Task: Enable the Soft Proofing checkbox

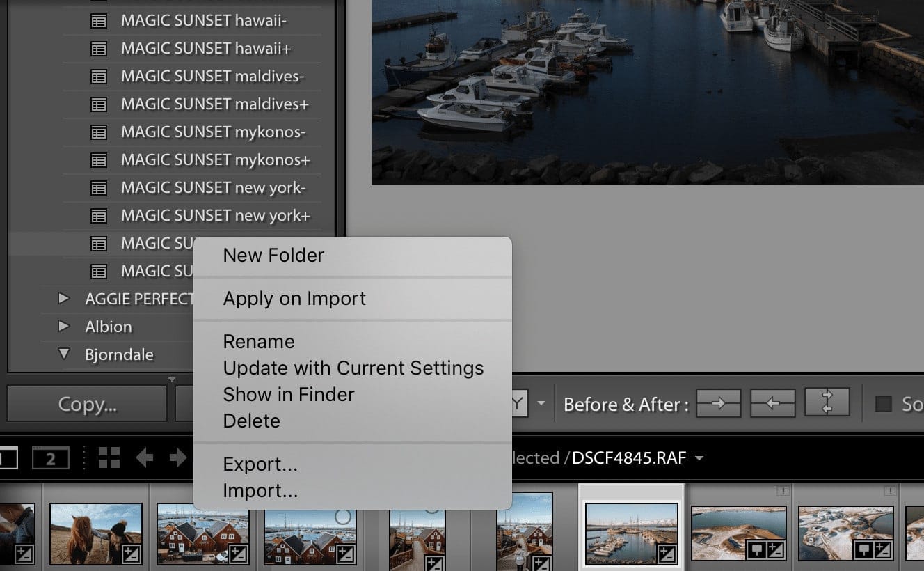Action: [884, 404]
